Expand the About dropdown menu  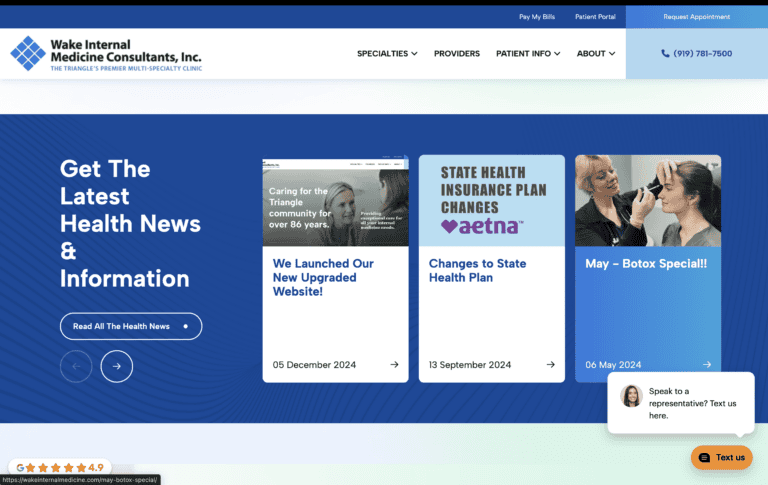point(595,54)
